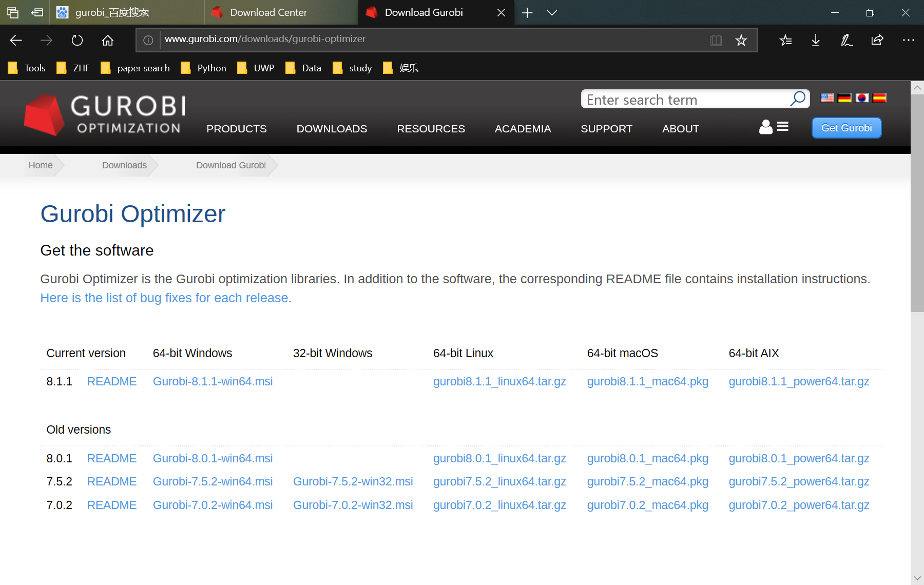Close the Download Gurobi tab
Screen dimensions: 924x585
click(501, 12)
